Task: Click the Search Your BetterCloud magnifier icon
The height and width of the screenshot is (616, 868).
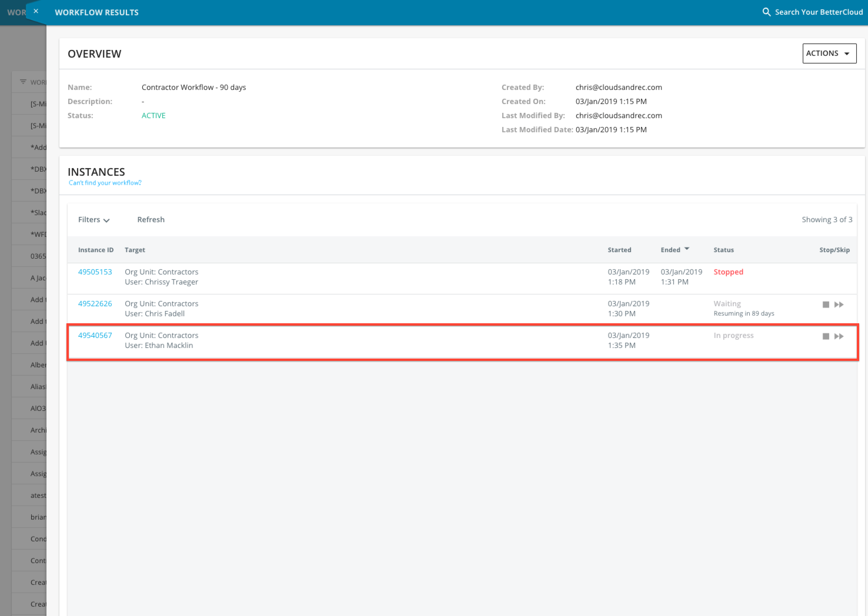Action: tap(766, 11)
